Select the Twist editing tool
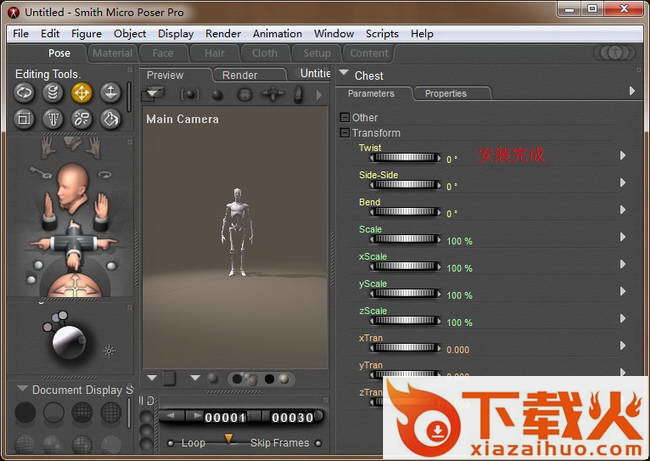The image size is (650, 461). click(x=53, y=92)
